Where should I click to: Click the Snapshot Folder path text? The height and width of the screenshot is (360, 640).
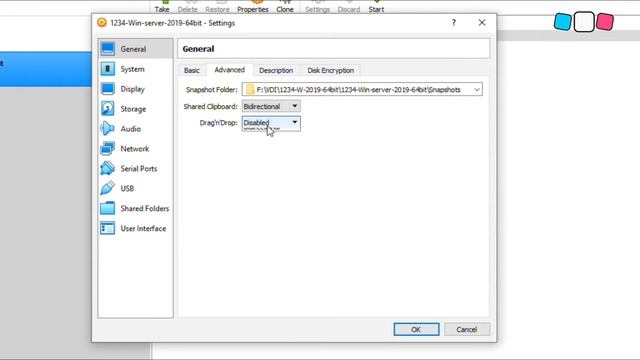click(x=358, y=90)
